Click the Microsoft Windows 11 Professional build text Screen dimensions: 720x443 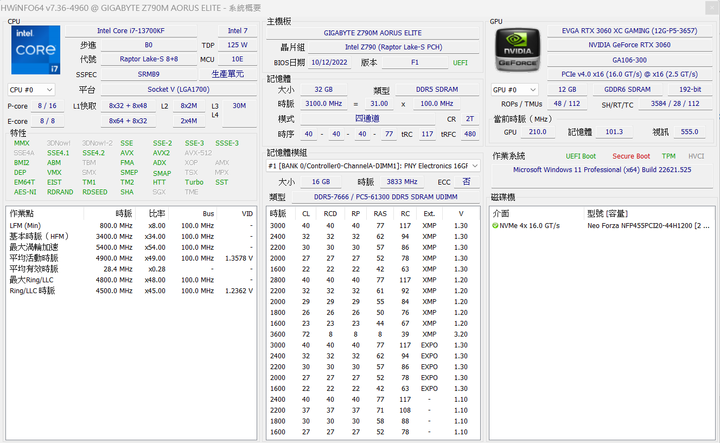coord(602,170)
